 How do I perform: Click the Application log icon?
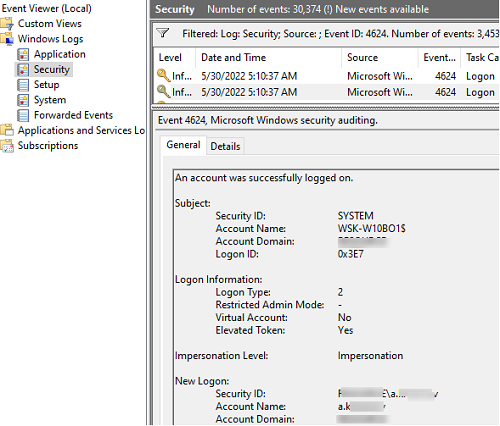click(x=23, y=54)
